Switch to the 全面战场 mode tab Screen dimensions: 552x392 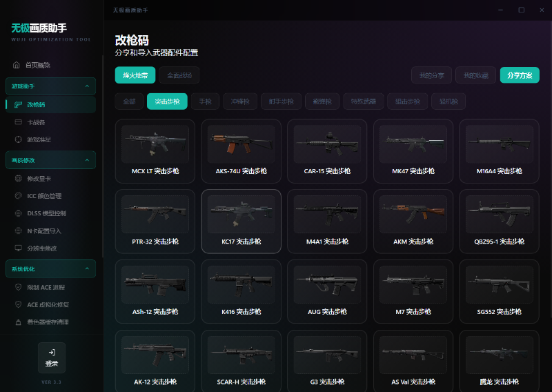tap(179, 75)
